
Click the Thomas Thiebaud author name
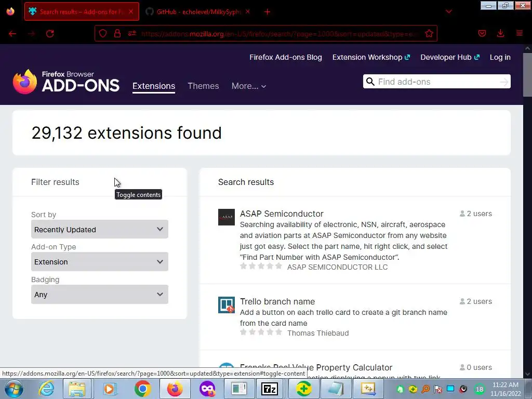[x=318, y=333]
